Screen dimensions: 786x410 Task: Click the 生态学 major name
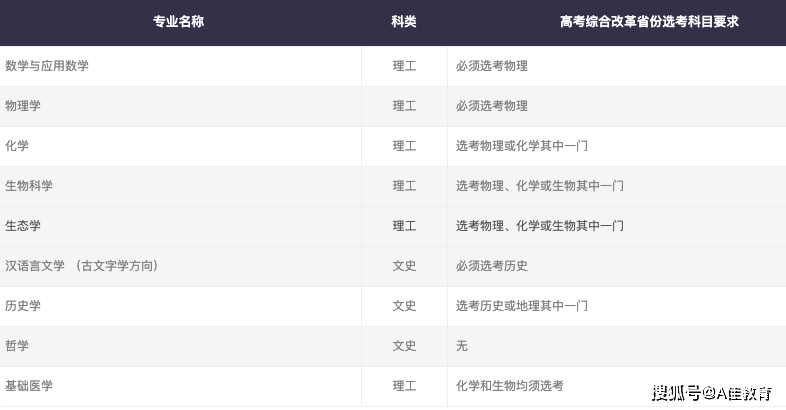click(23, 226)
